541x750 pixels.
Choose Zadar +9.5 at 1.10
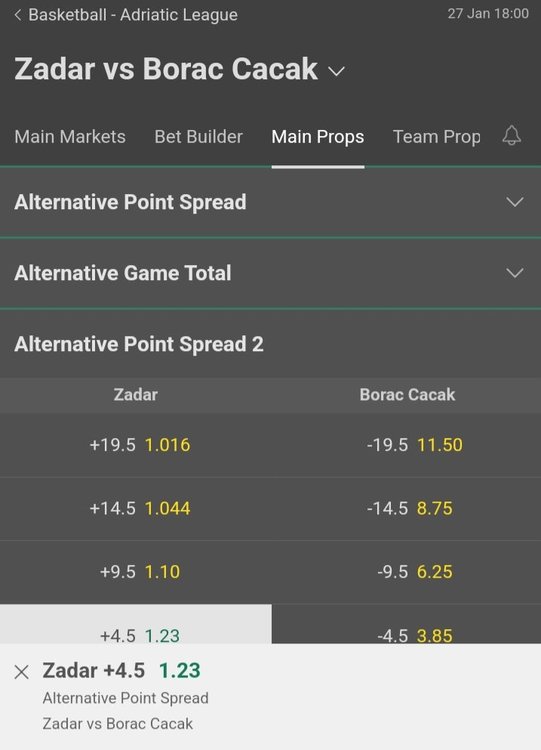[136, 572]
